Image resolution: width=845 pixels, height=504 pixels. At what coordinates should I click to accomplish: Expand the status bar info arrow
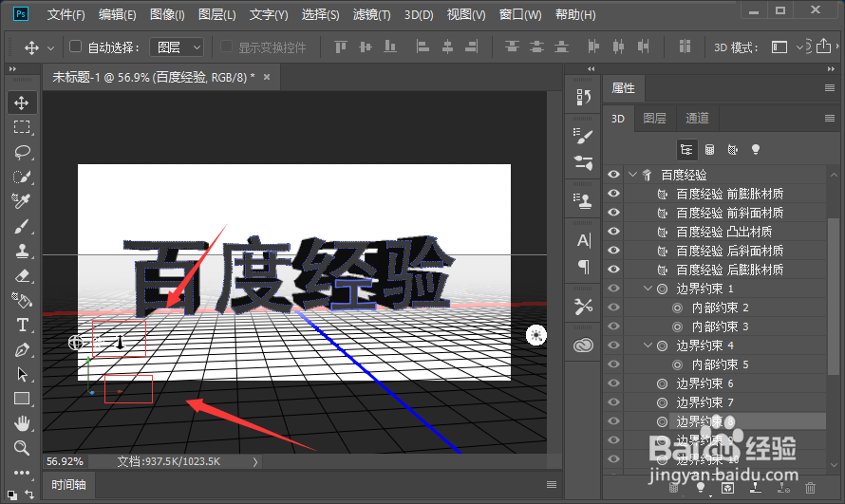point(254,461)
